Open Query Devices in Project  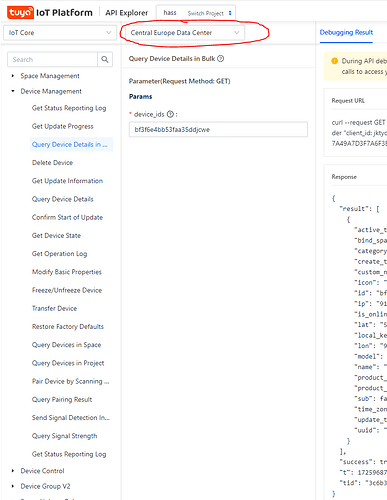(x=68, y=363)
